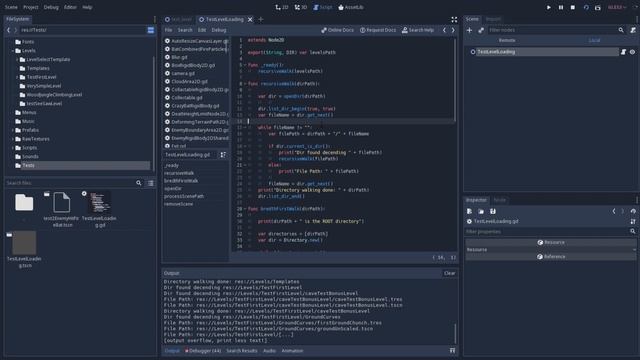The width and height of the screenshot is (640, 360).
Task: Open Online Docs
Action: point(338,30)
